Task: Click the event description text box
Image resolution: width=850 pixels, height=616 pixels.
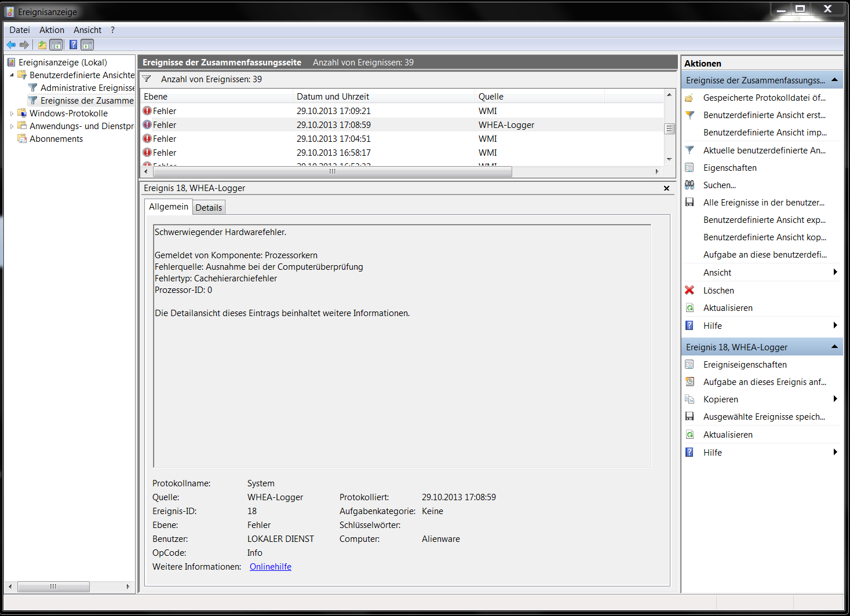Action: tap(402, 346)
